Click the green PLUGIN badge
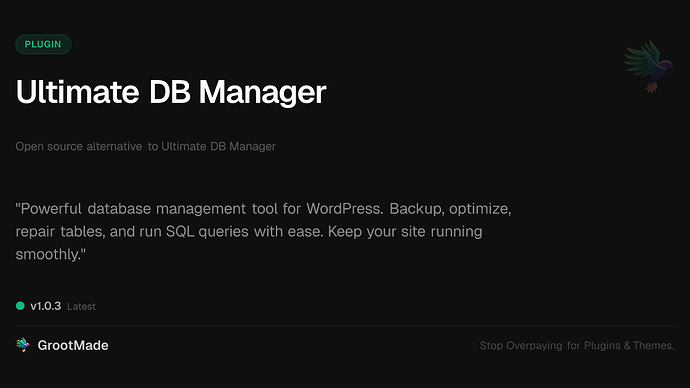The height and width of the screenshot is (388, 690). click(43, 44)
